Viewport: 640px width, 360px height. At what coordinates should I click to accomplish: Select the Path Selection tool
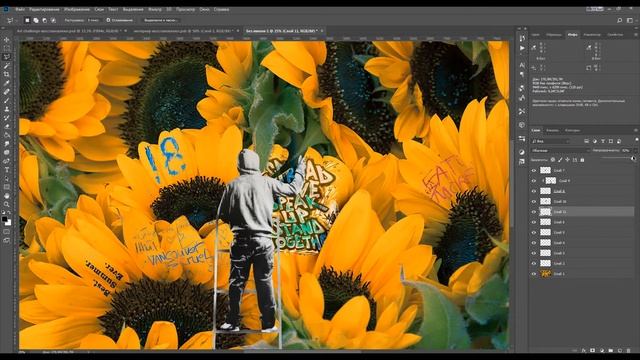[x=7, y=178]
